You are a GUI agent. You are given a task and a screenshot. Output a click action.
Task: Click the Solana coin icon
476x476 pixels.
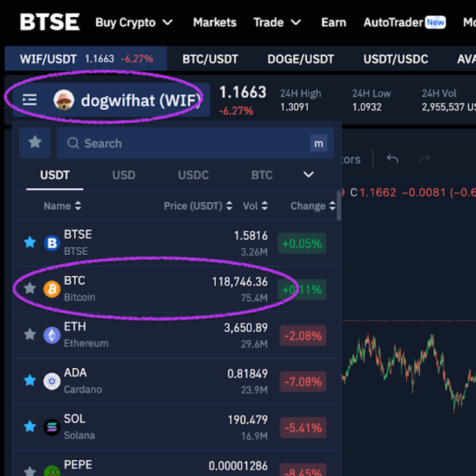(52, 427)
